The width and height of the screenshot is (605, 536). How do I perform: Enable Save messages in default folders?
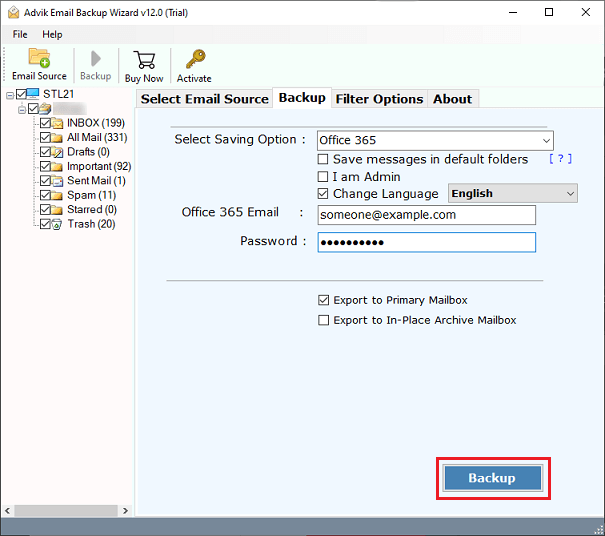click(323, 159)
